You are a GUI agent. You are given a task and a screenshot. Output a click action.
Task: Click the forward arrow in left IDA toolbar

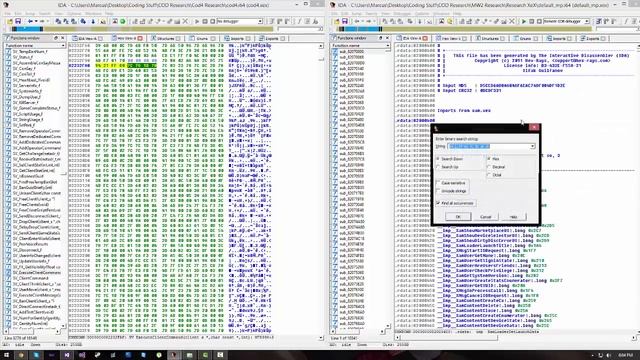42,21
